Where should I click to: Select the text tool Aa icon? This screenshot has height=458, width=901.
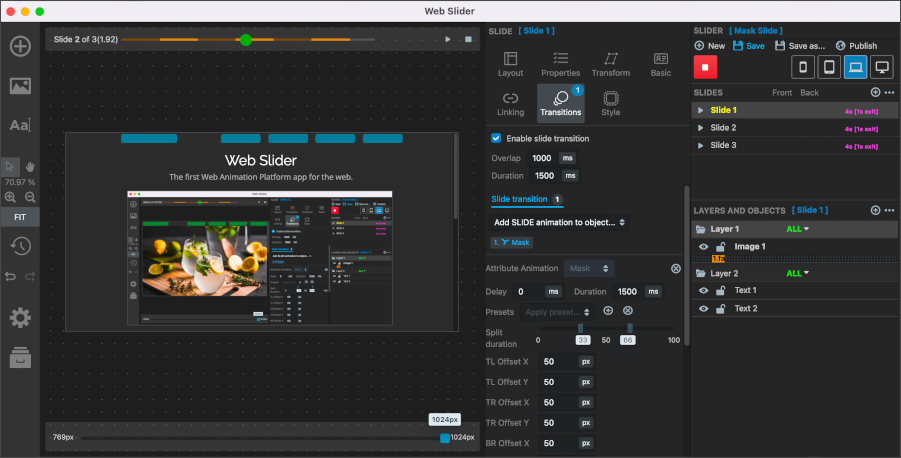(x=20, y=125)
